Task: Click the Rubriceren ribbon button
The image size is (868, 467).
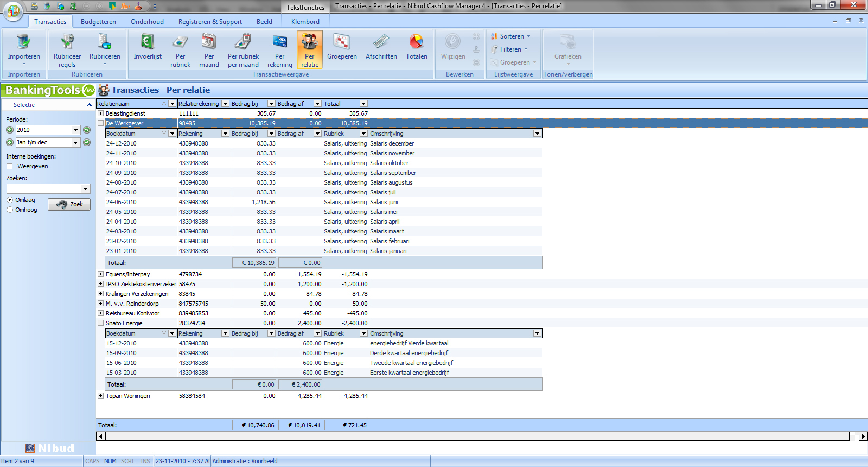Action: point(105,49)
